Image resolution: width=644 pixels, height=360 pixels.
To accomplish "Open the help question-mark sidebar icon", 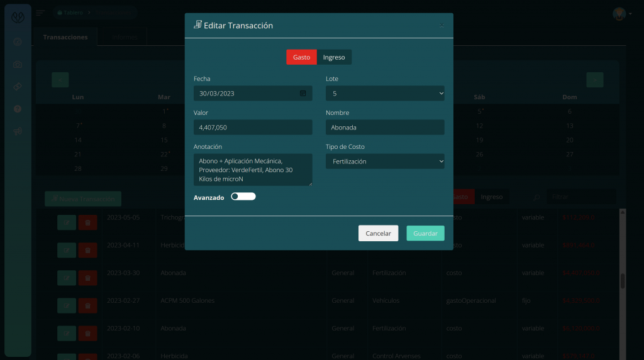I will click(x=18, y=109).
